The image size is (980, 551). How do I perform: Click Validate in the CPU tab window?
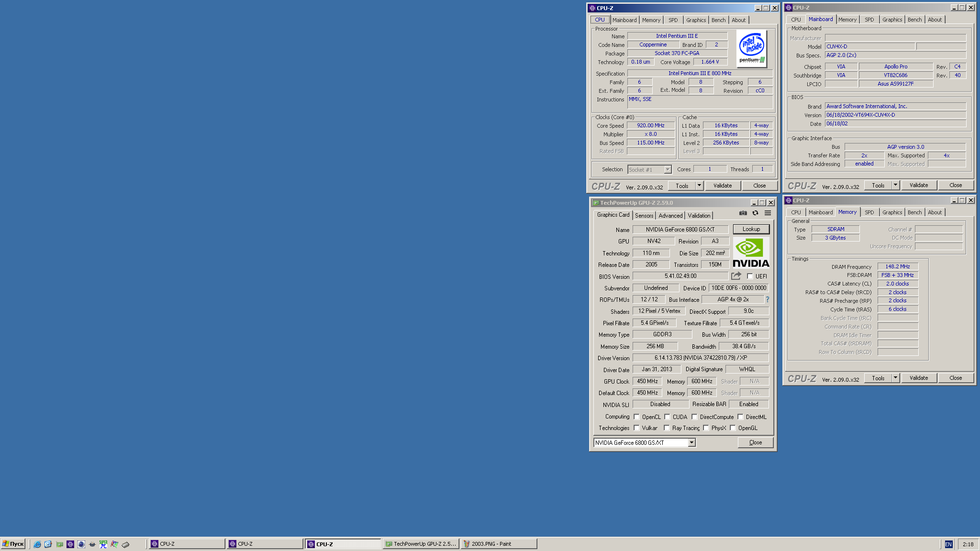point(723,186)
